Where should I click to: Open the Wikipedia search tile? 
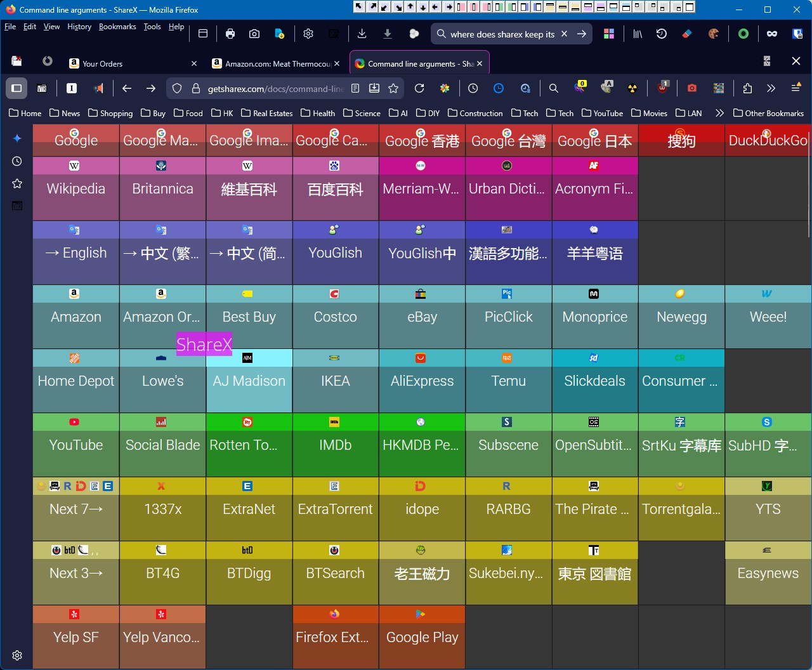[76, 188]
